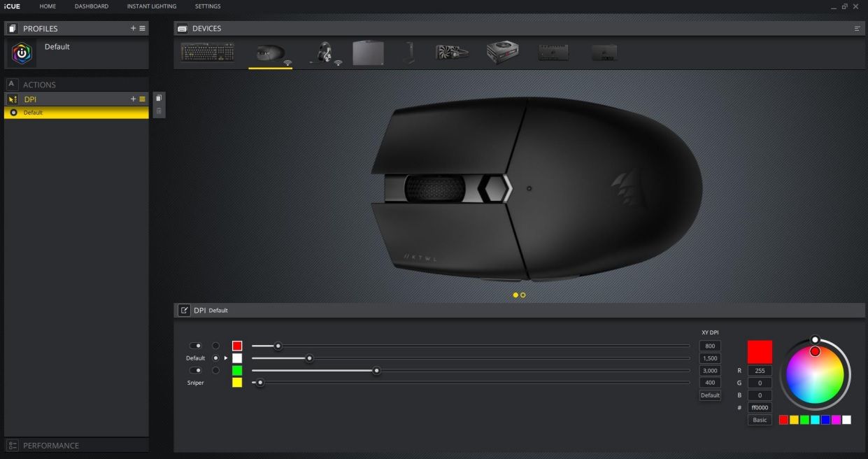Open HOME in the top menu

pyautogui.click(x=48, y=6)
